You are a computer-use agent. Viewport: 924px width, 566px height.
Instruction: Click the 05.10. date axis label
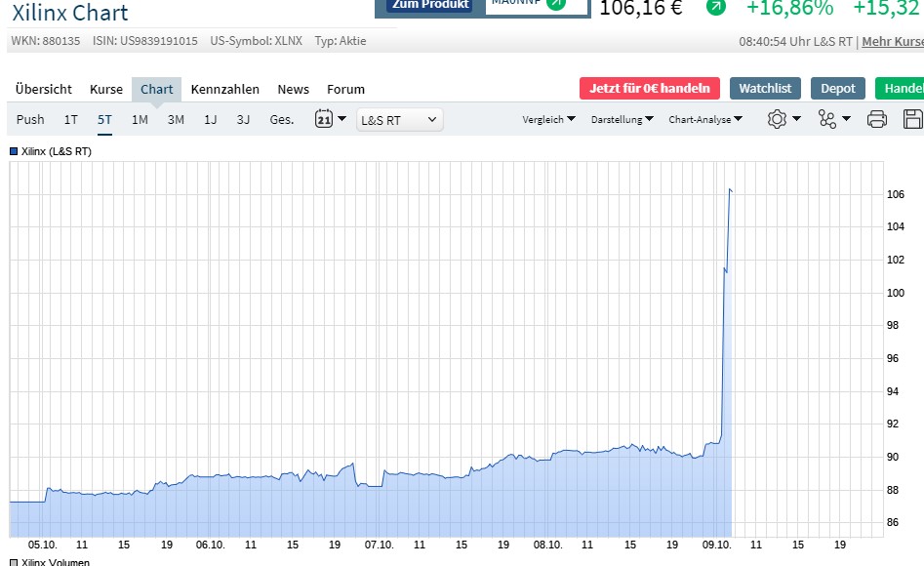42,545
